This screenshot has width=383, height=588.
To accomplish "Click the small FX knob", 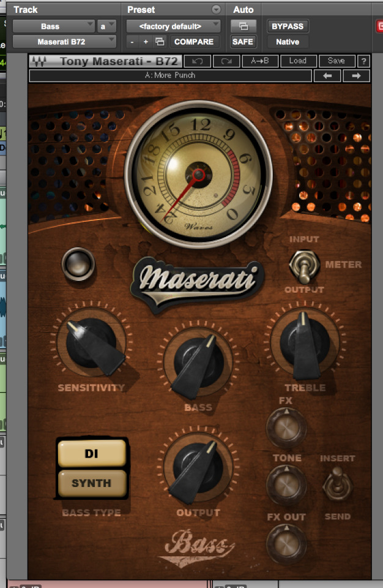I will coord(286,428).
